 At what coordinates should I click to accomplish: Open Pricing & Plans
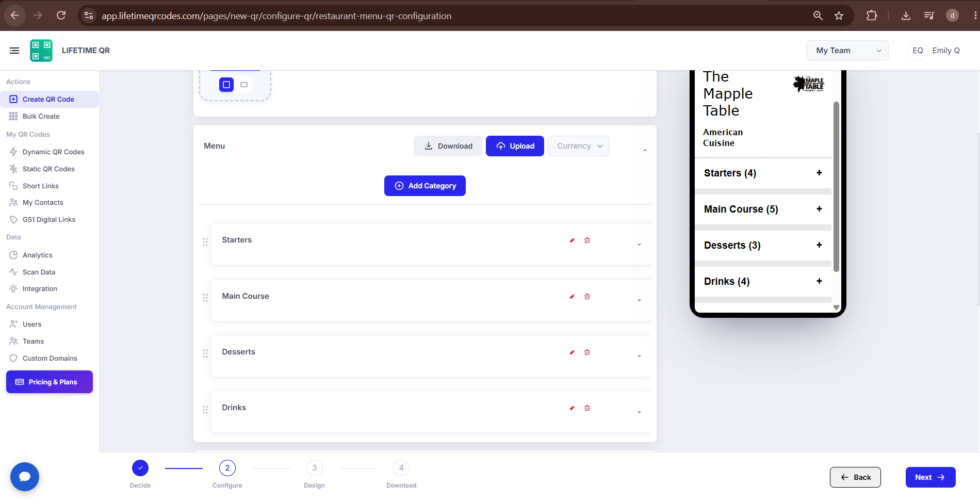(x=50, y=382)
